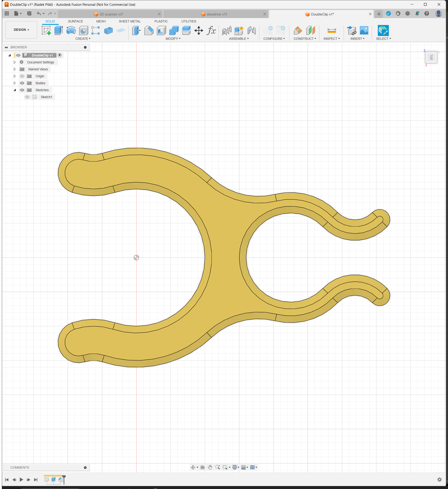Viewport: 448px width, 489px height.
Task: Choose the Revolve tool
Action: [x=71, y=31]
